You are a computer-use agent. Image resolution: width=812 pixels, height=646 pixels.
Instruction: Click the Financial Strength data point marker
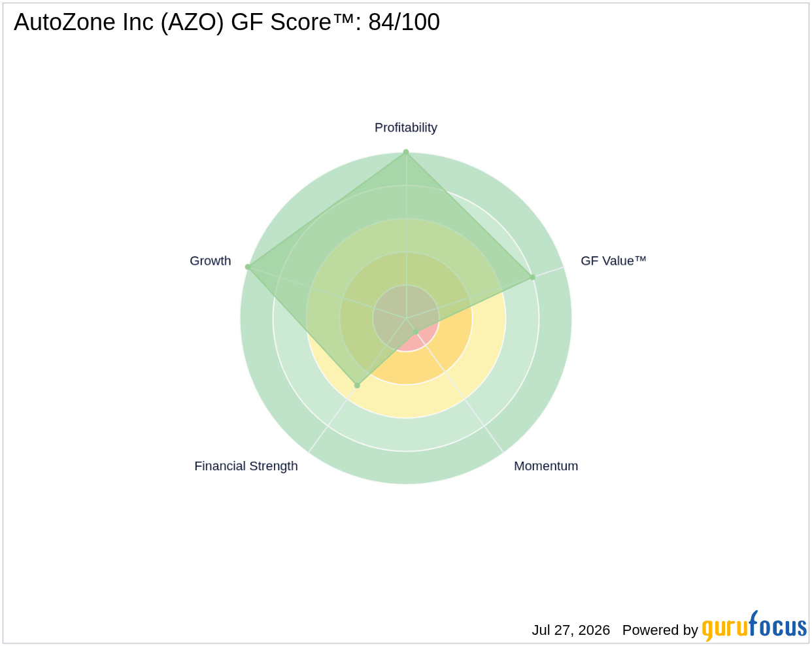click(357, 386)
